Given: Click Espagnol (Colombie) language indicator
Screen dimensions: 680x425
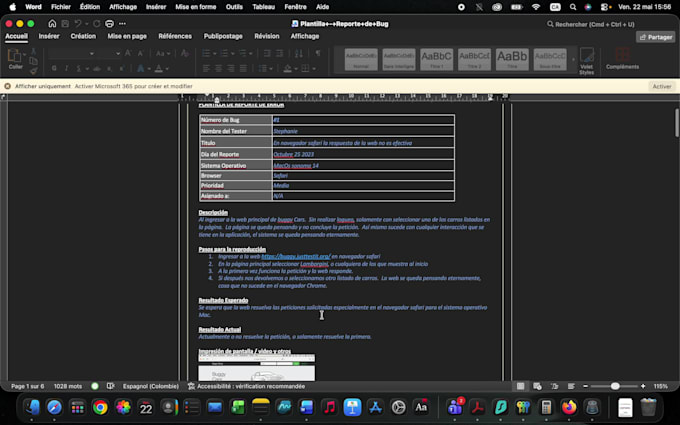Looking at the screenshot, I should point(150,386).
